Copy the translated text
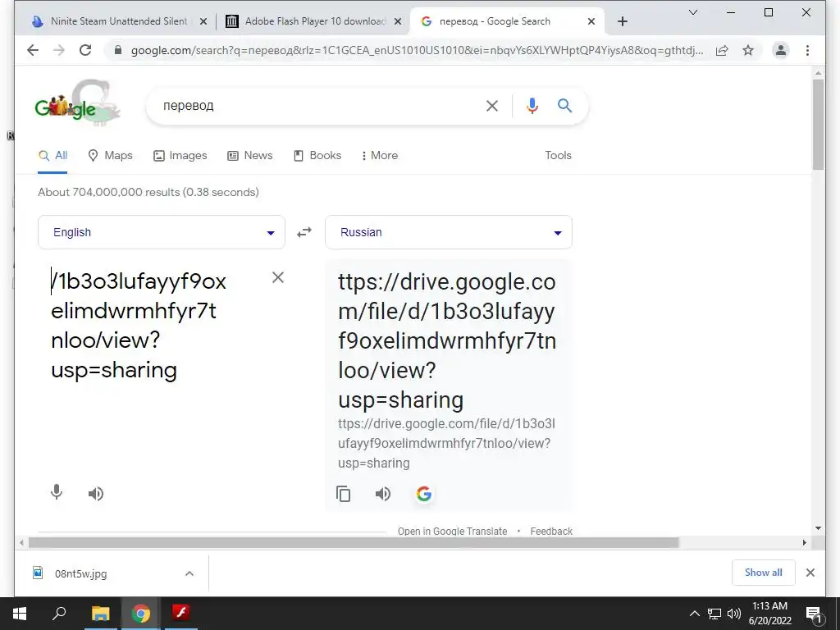840x630 pixels. (x=344, y=493)
